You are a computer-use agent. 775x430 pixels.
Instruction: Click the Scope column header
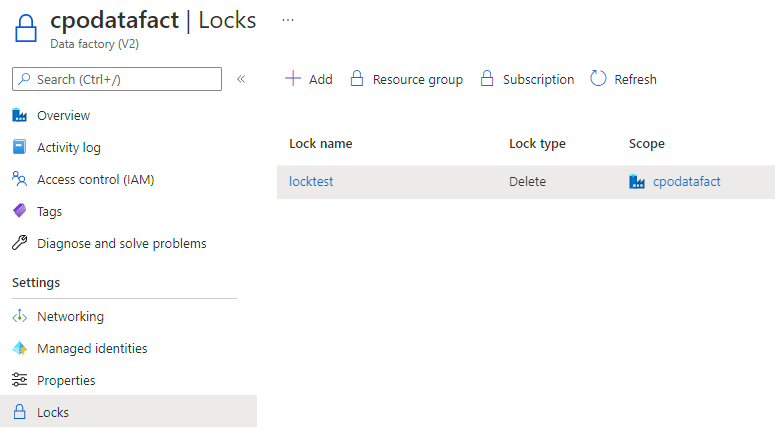(x=646, y=143)
